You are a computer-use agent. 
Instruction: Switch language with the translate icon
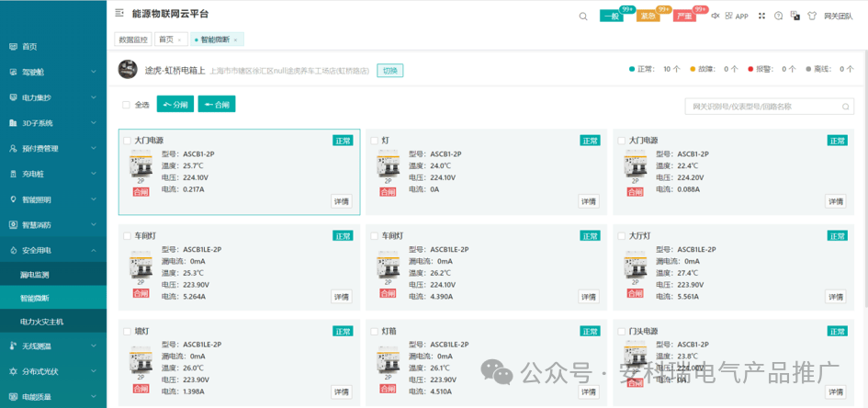tap(795, 16)
